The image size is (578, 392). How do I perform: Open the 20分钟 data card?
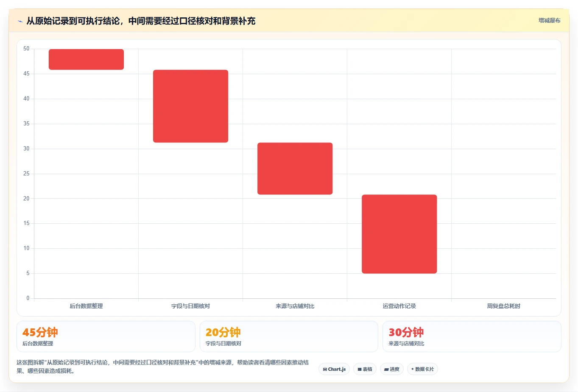(x=289, y=336)
